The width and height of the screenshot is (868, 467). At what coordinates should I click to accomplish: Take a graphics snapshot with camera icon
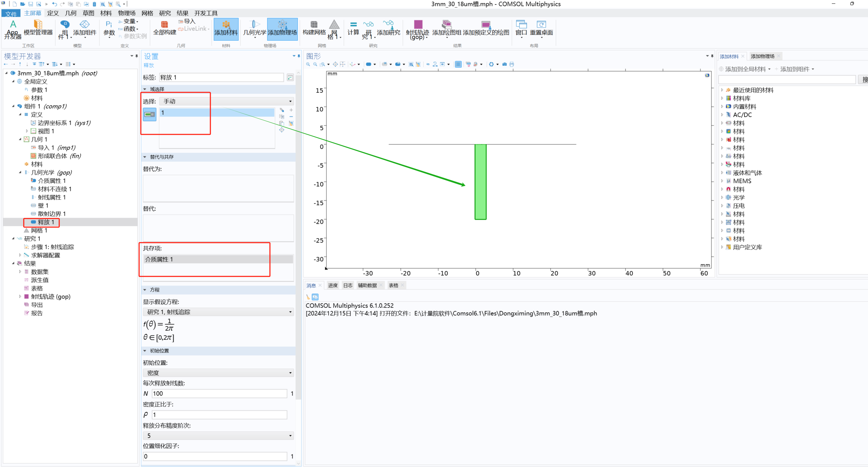point(504,64)
